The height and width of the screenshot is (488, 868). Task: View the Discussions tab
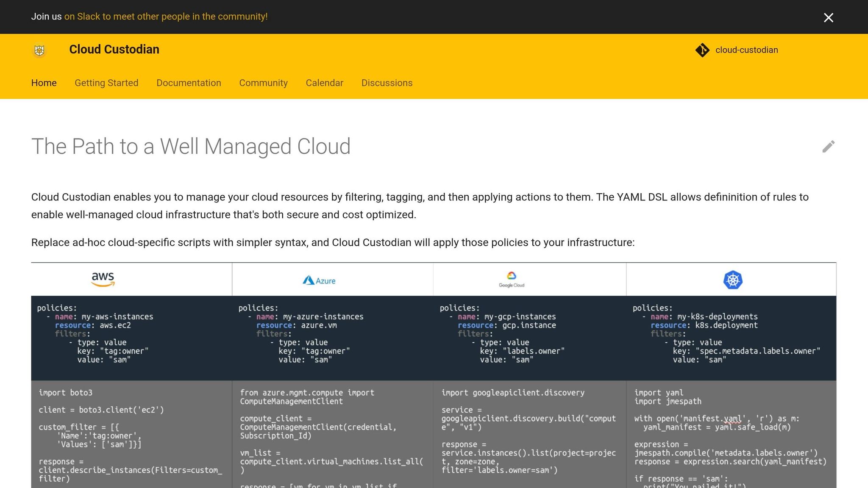point(387,83)
